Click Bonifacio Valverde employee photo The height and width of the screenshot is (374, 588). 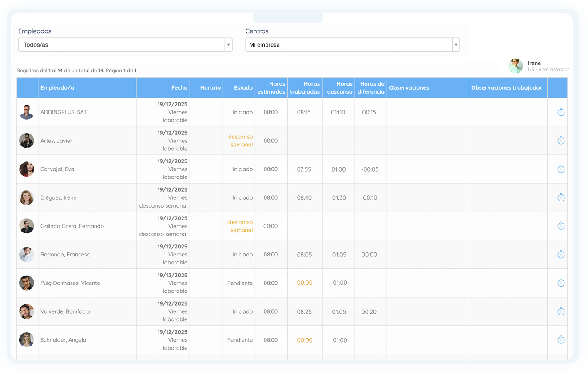coord(27,311)
